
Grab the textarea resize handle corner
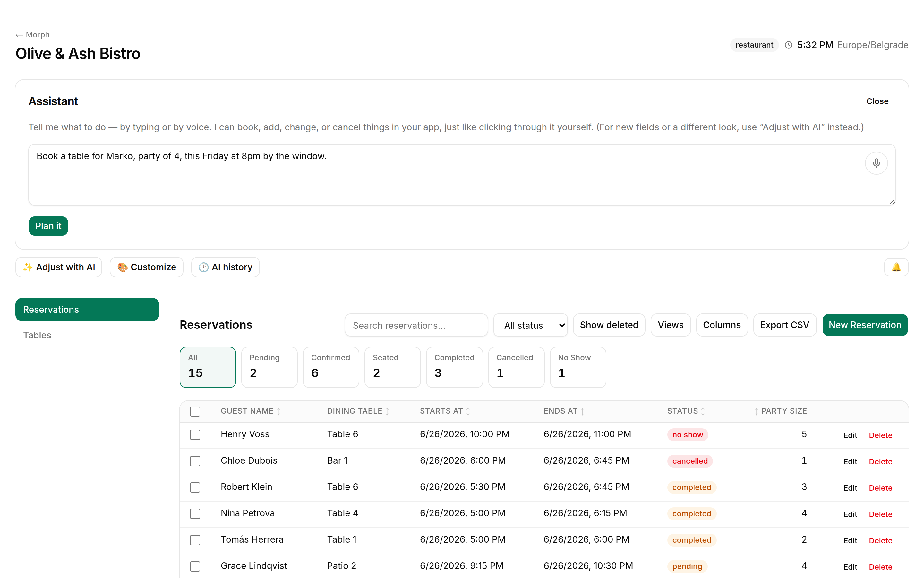(892, 202)
